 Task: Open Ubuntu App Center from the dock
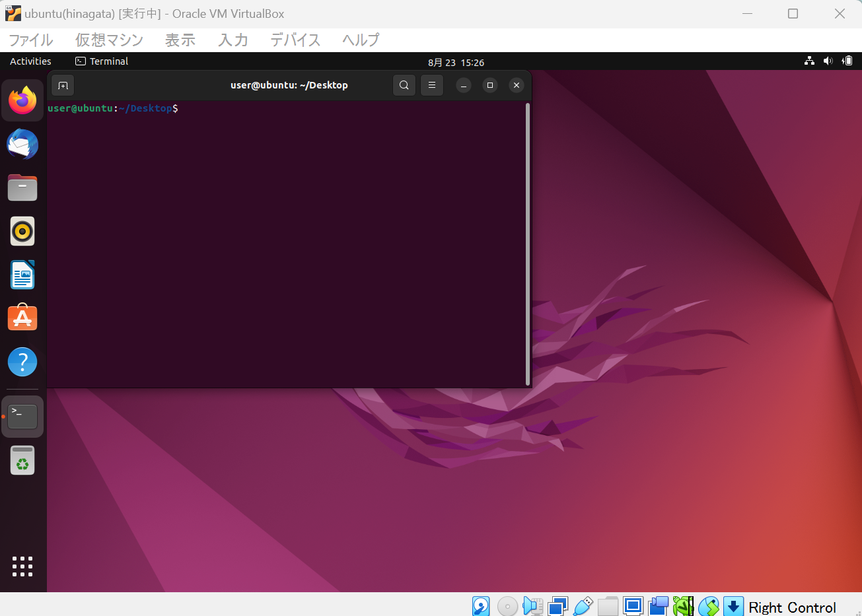tap(22, 318)
